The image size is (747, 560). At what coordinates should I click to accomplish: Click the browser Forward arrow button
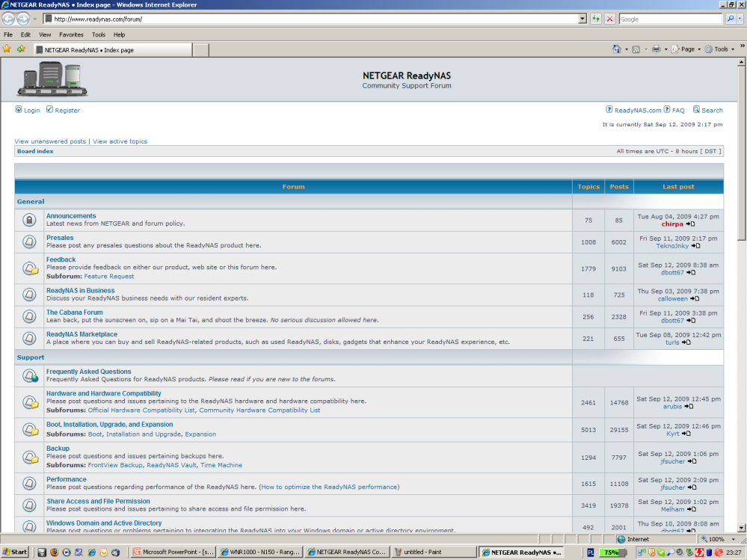click(23, 19)
